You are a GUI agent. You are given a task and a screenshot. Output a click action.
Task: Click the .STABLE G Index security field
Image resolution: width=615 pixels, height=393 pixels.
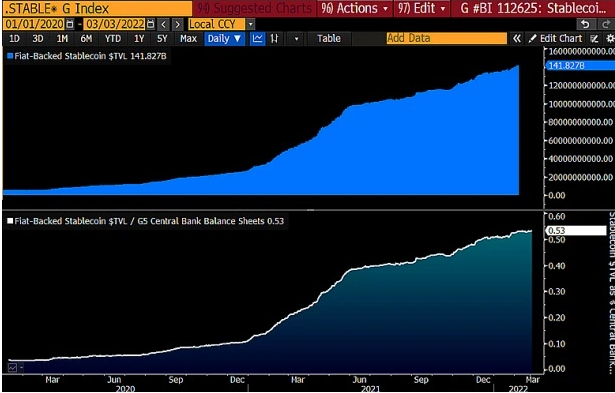click(x=97, y=8)
